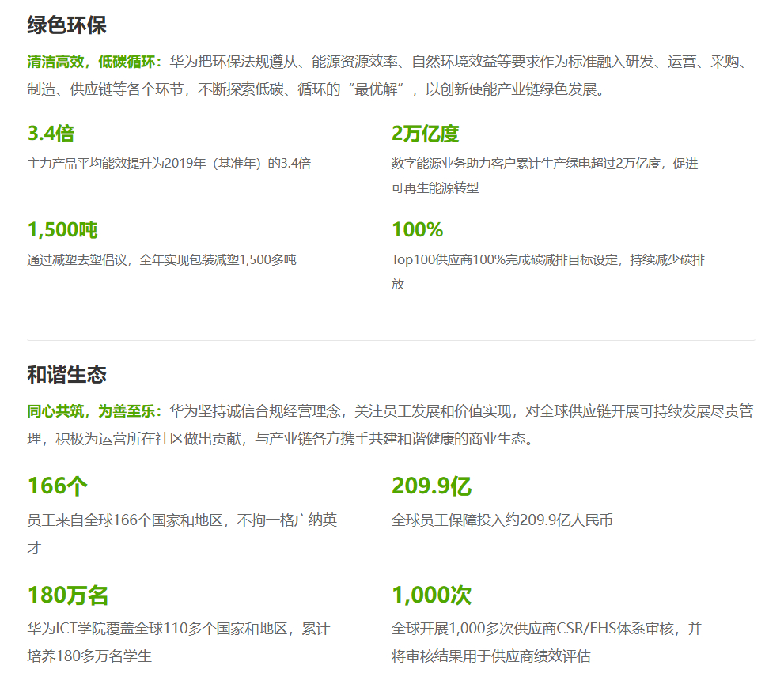Viewport: 784px width, 688px height.
Task: Click the text 全球开展1,000多次供应商CSR/EHS体系审核
Action: pyautogui.click(x=532, y=629)
